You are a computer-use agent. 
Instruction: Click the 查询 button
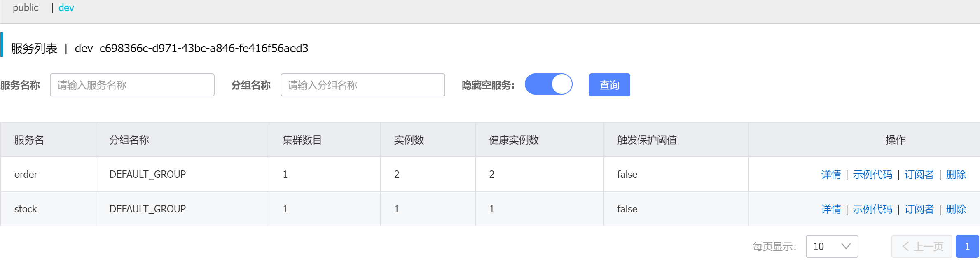(610, 85)
